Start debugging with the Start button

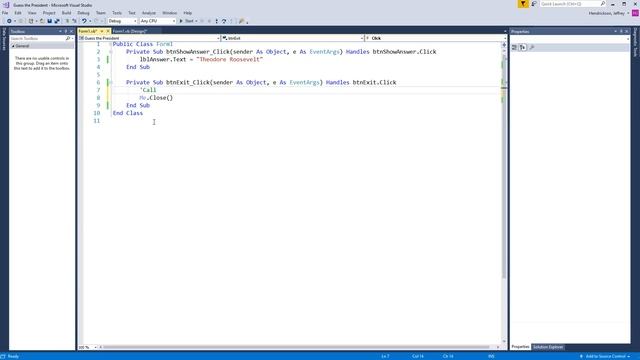point(187,21)
